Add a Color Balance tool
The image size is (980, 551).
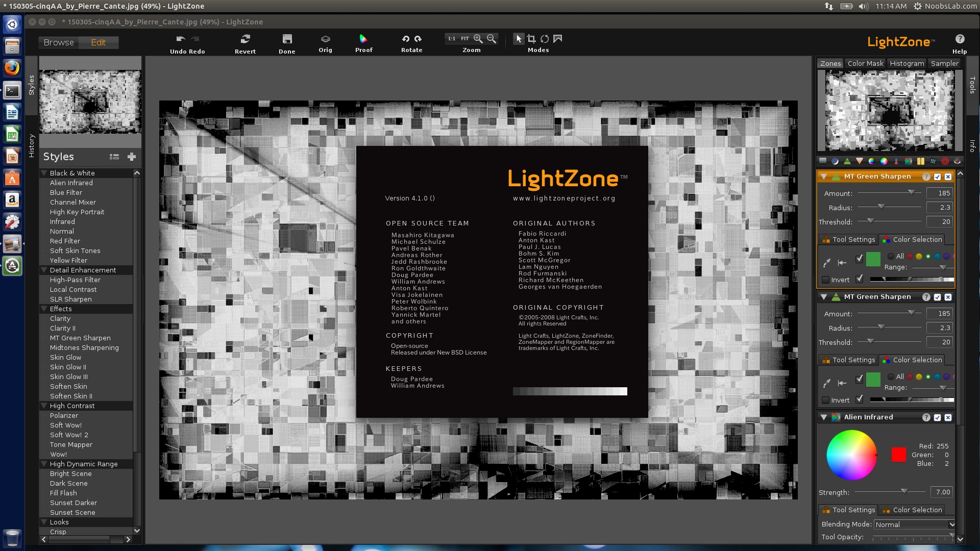click(x=884, y=161)
